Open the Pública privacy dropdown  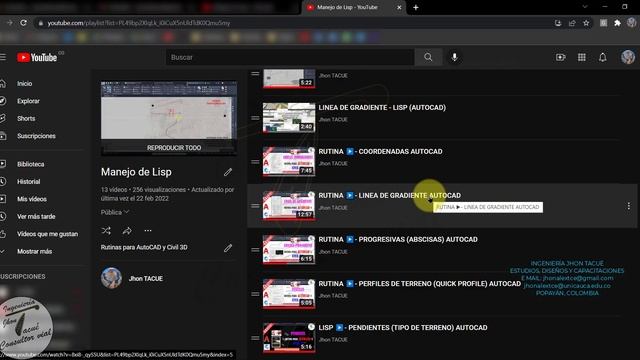click(x=115, y=212)
